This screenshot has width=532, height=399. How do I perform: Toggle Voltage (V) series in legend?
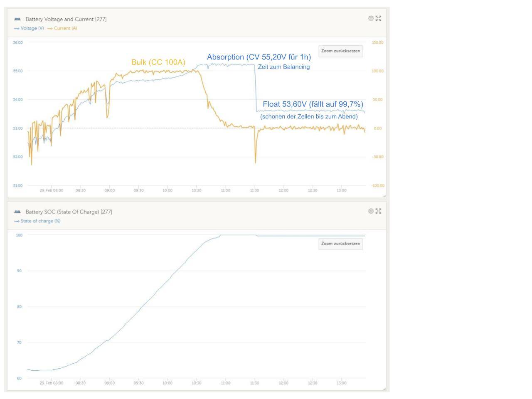29,28
